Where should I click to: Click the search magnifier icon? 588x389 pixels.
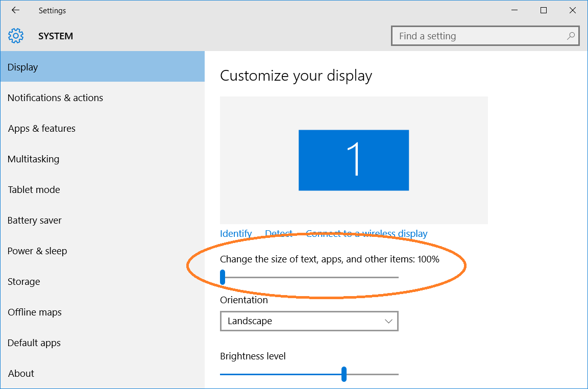pyautogui.click(x=571, y=36)
